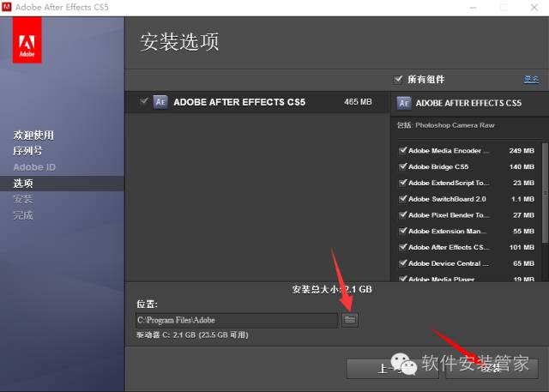The width and height of the screenshot is (549, 392).
Task: Disable Adobe ExtendScript Toolkit component
Action: tap(402, 183)
